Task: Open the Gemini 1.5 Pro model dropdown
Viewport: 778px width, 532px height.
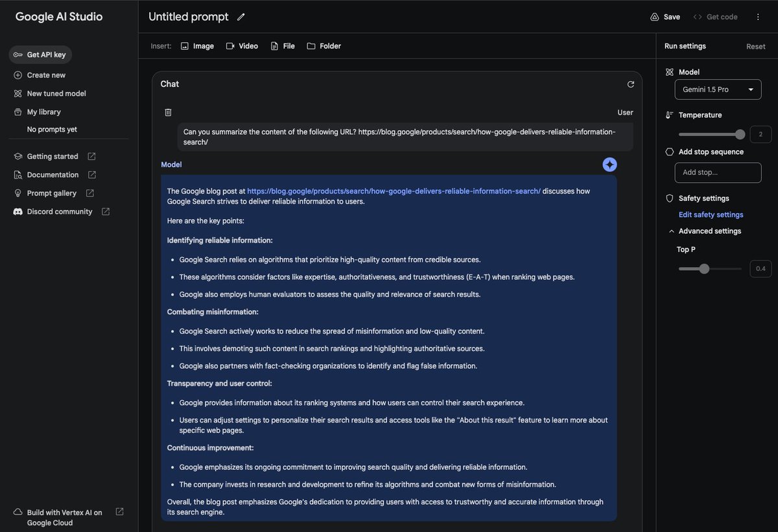Action: pyautogui.click(x=718, y=89)
